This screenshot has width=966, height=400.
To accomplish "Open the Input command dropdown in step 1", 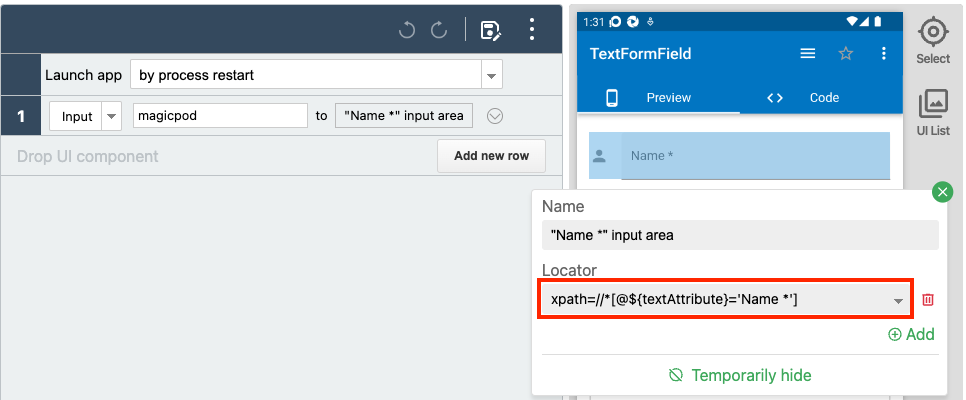I will pos(112,116).
